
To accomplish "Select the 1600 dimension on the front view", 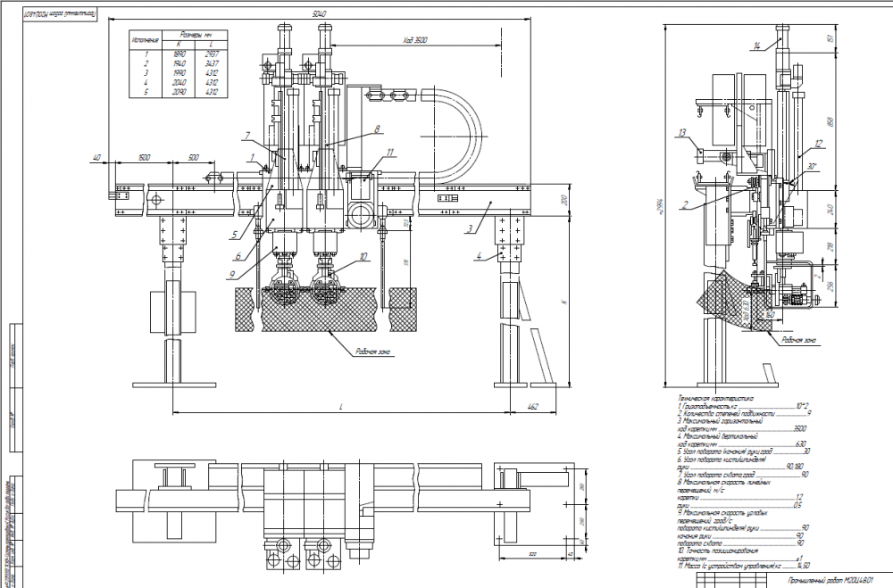I will [x=144, y=158].
